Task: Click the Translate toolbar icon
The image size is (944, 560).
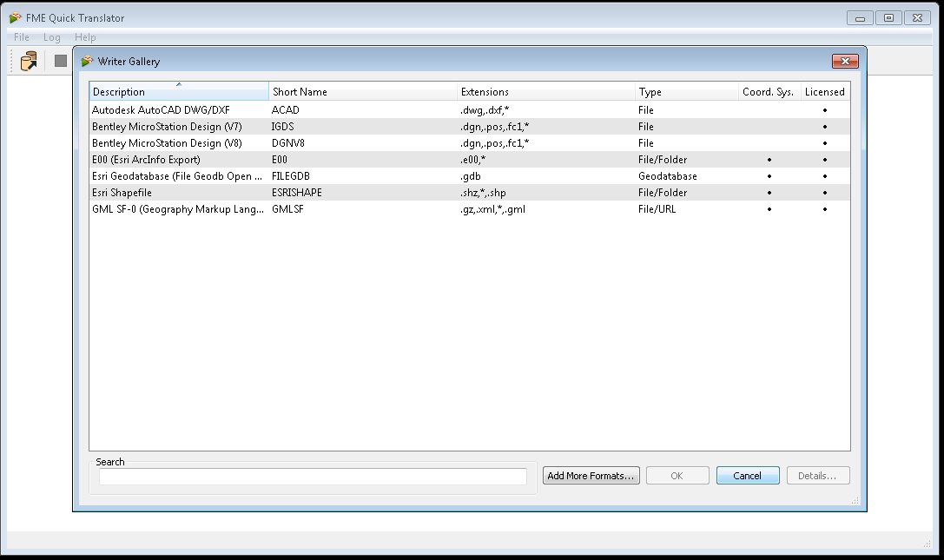Action: pos(26,61)
